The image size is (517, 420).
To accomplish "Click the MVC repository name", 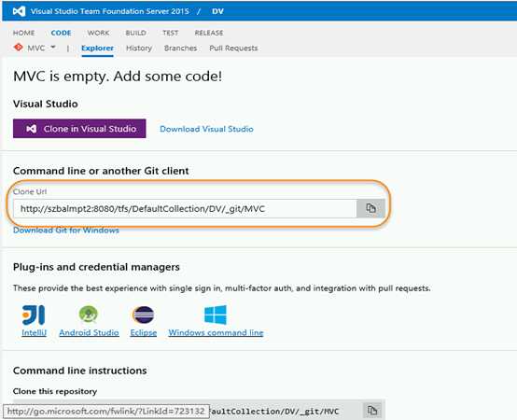I will pyautogui.click(x=36, y=49).
